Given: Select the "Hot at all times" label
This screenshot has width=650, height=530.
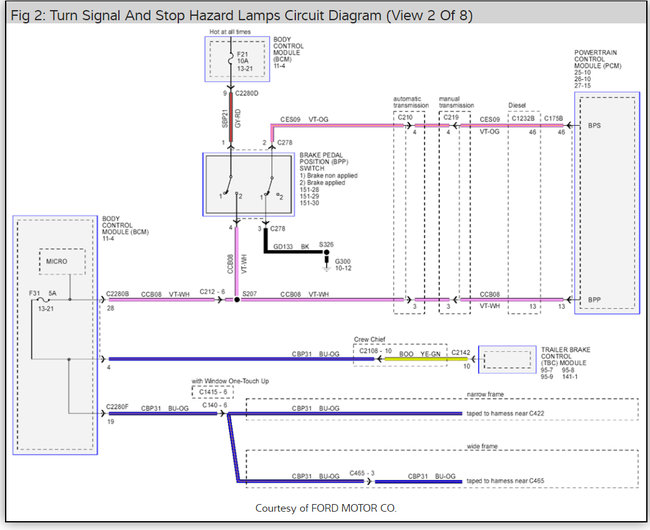Looking at the screenshot, I should (x=230, y=31).
